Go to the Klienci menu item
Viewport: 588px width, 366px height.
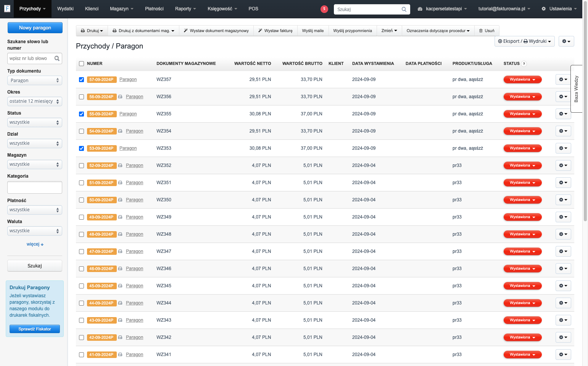click(92, 9)
